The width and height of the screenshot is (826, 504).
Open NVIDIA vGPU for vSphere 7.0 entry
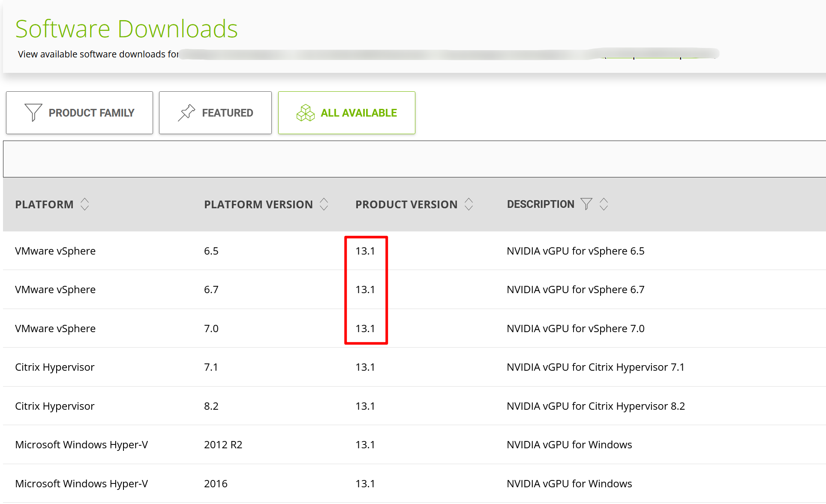[575, 328]
